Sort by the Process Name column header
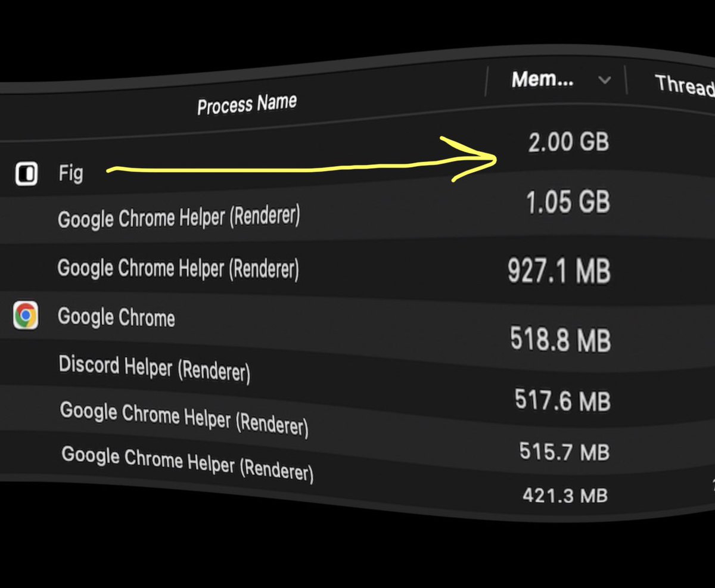The height and width of the screenshot is (588, 715). point(247,105)
